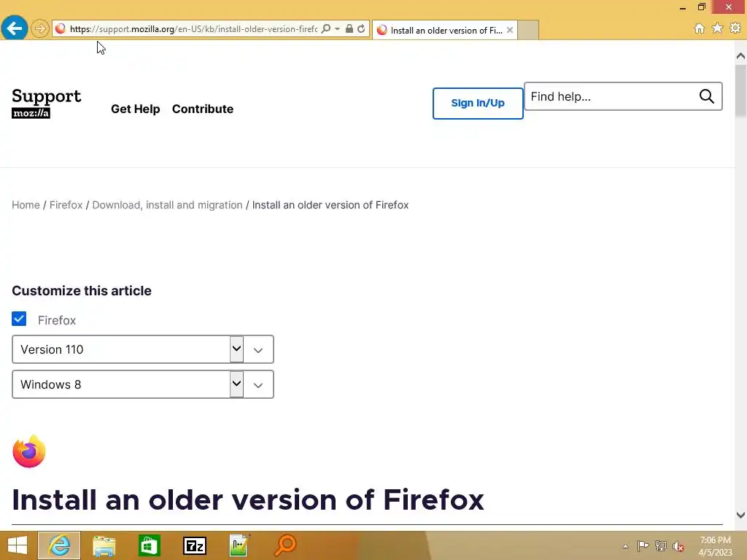Viewport: 747px width, 560px height.
Task: Go back using the browser Back arrow
Action: pyautogui.click(x=15, y=28)
